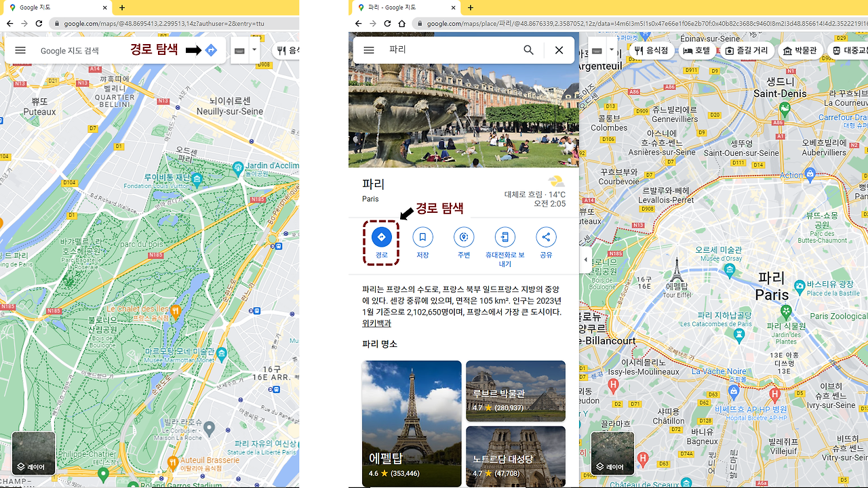The width and height of the screenshot is (868, 488).
Task: Click 파리 식물원 green marker on right map
Action: coord(785,312)
